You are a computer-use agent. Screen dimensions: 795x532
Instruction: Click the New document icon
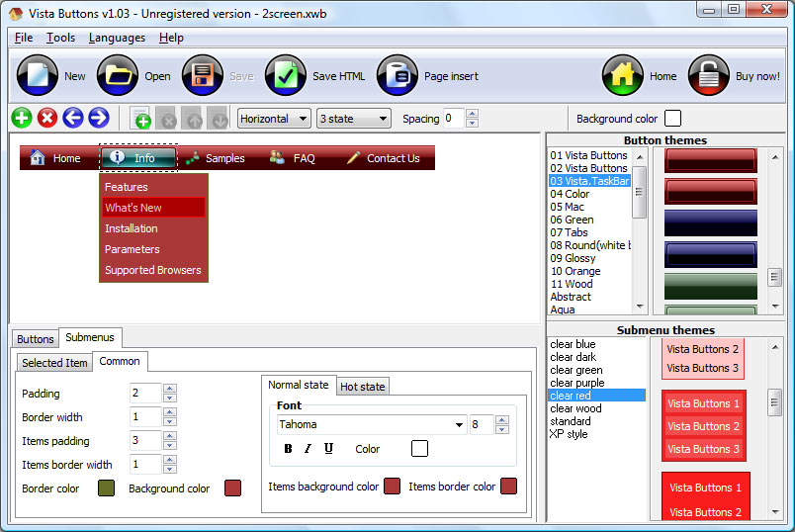[38, 75]
